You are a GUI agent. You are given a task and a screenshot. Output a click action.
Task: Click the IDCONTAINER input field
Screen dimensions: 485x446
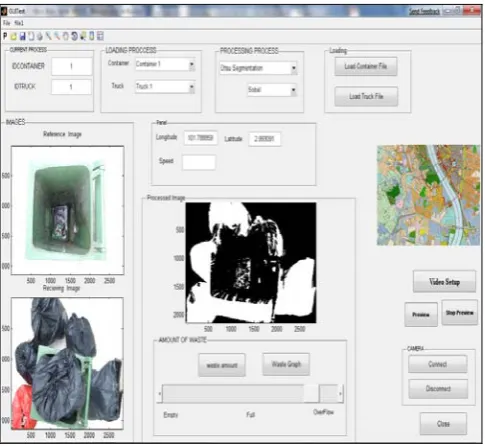click(x=72, y=66)
